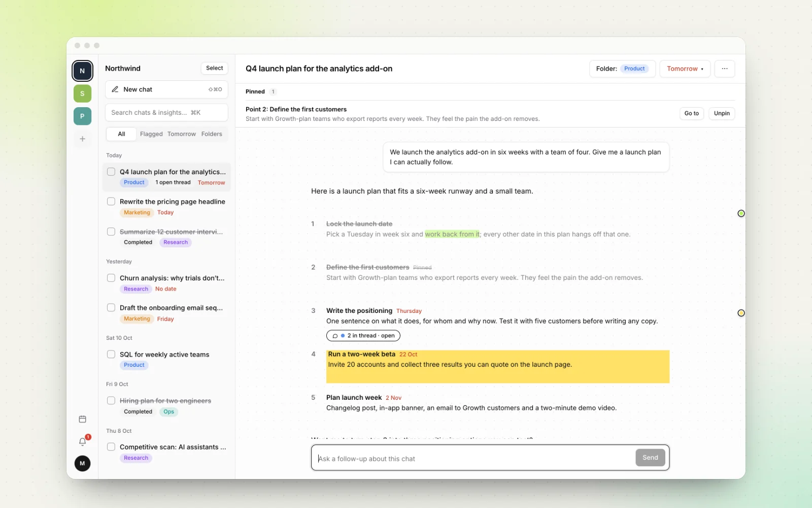The width and height of the screenshot is (812, 508).
Task: Click the Pinned section header
Action: [255, 91]
